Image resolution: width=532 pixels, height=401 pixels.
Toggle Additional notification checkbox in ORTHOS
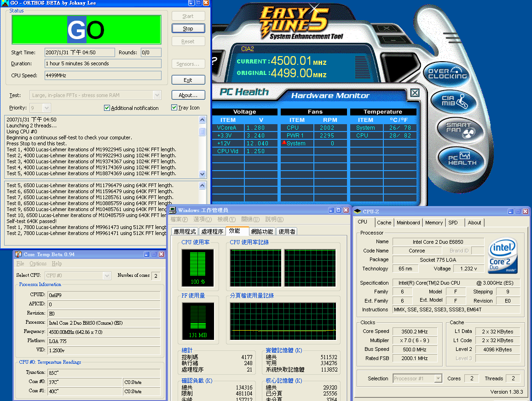107,108
